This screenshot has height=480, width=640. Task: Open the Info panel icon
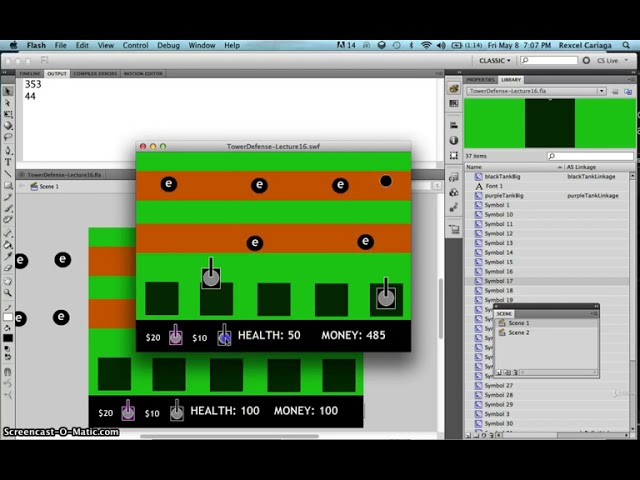pyautogui.click(x=453, y=140)
